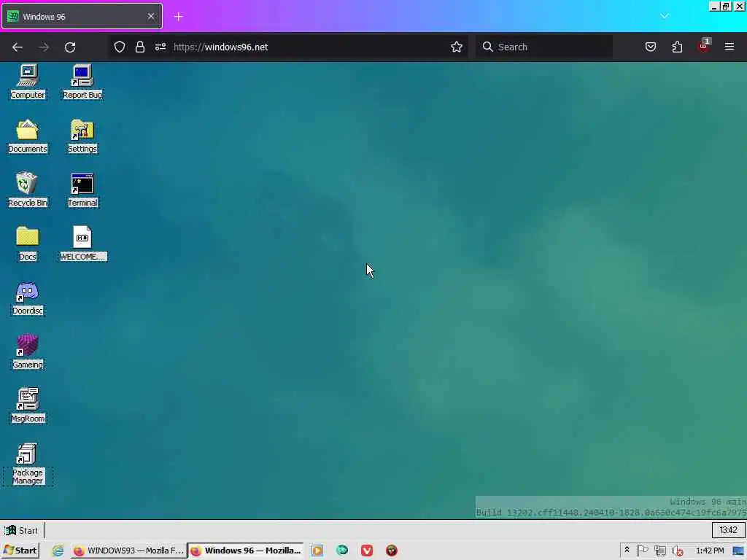Open the Report Bug shortcut

[x=82, y=82]
